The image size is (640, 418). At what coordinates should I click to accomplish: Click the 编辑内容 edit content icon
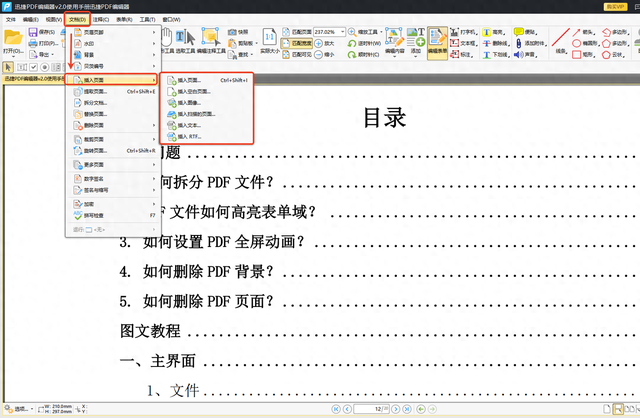(x=395, y=38)
